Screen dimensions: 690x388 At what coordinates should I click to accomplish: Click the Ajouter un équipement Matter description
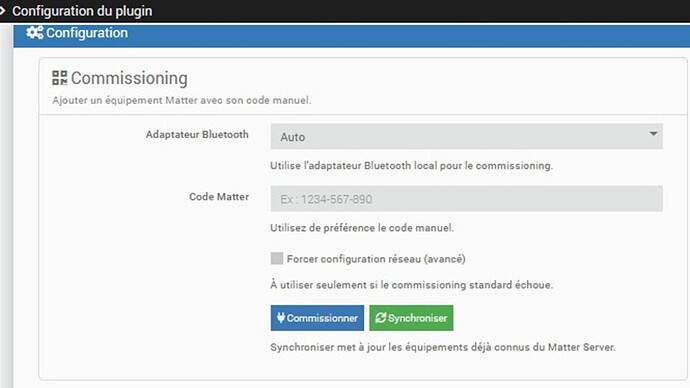pyautogui.click(x=182, y=100)
